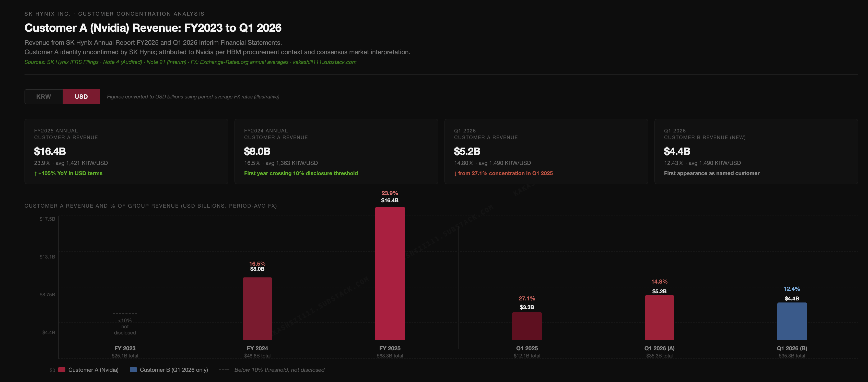
Task: Click the $16.4B FY2025 card value
Action: [x=50, y=151]
